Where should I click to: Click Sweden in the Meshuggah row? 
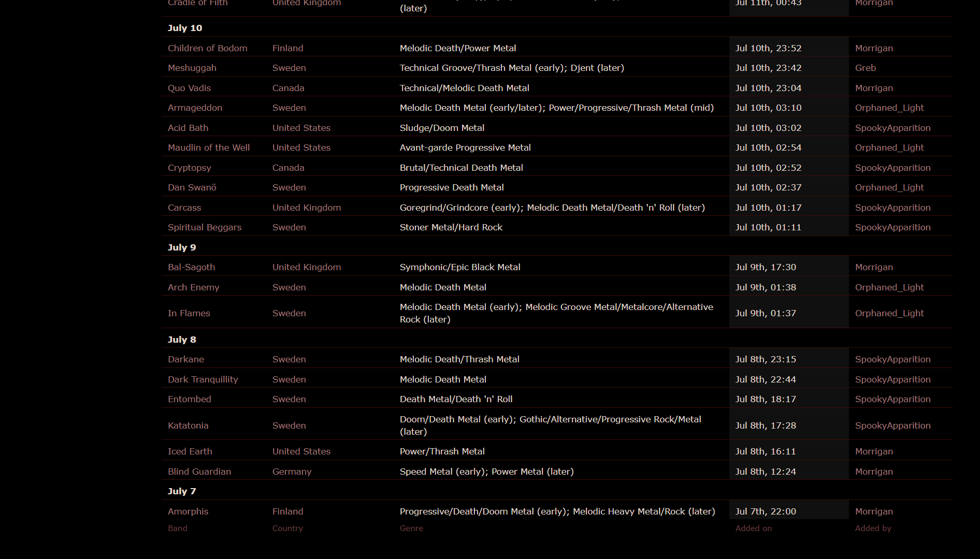tap(289, 68)
